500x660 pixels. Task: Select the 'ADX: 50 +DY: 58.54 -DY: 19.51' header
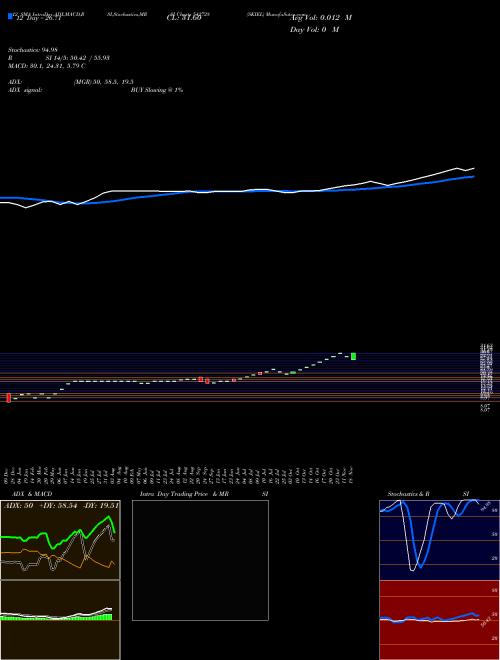click(x=61, y=505)
